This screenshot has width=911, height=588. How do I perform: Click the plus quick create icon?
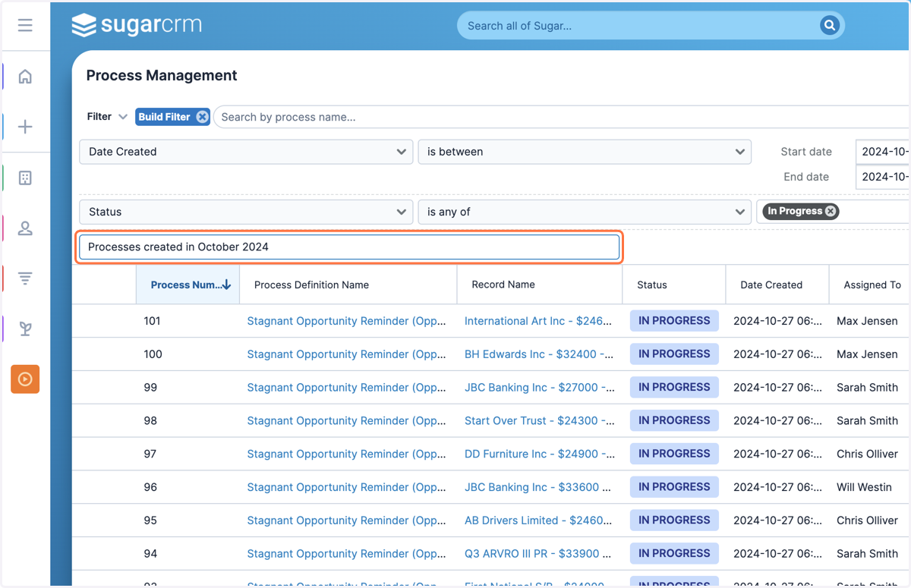pos(25,127)
